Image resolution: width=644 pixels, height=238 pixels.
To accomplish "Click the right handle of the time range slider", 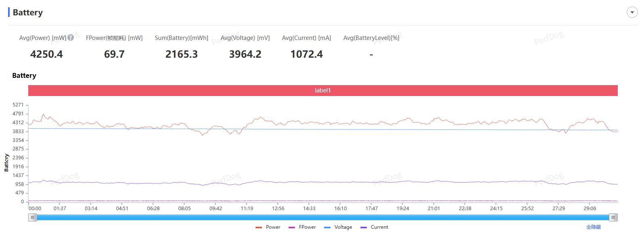I will 613,217.
